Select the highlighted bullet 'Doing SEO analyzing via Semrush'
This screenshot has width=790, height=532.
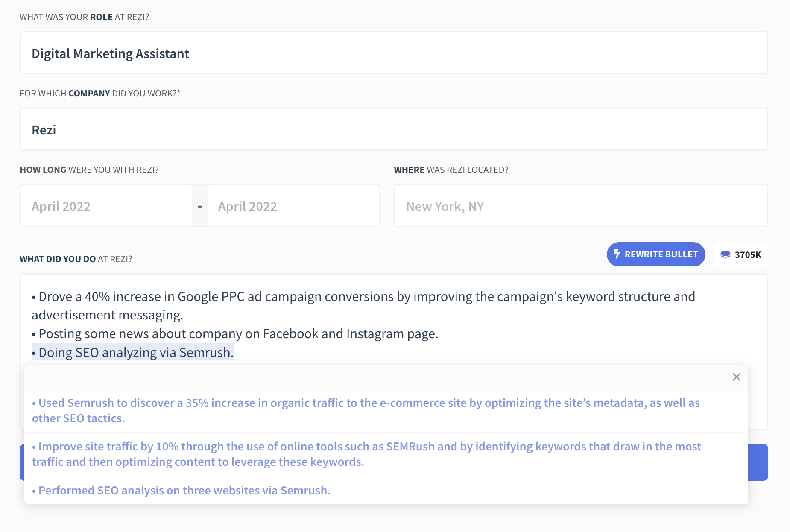click(x=132, y=352)
